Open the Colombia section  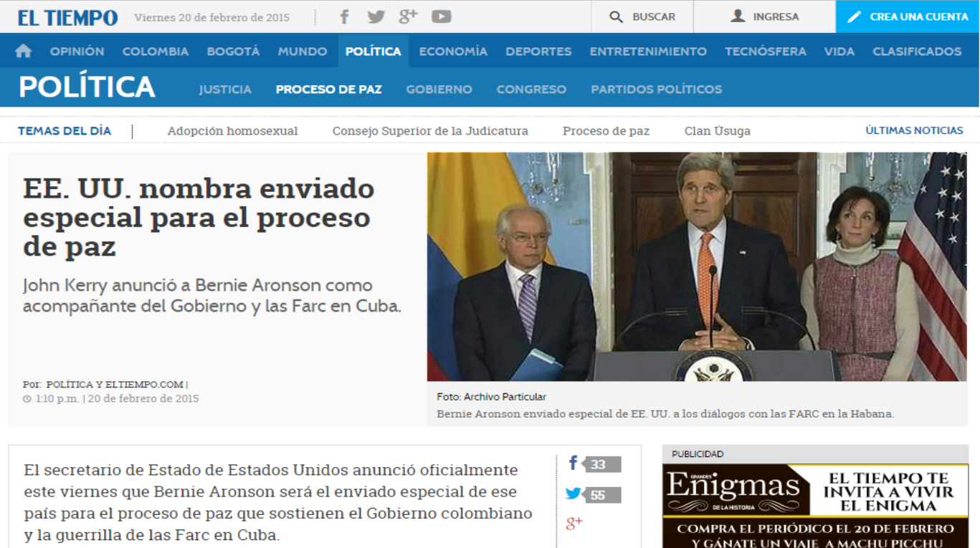point(156,52)
